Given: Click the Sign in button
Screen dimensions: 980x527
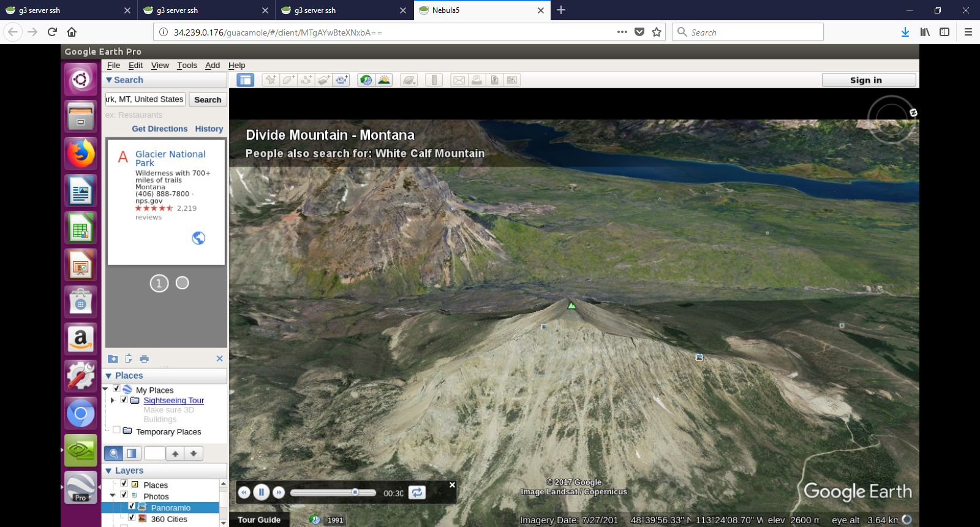Looking at the screenshot, I should click(x=869, y=80).
